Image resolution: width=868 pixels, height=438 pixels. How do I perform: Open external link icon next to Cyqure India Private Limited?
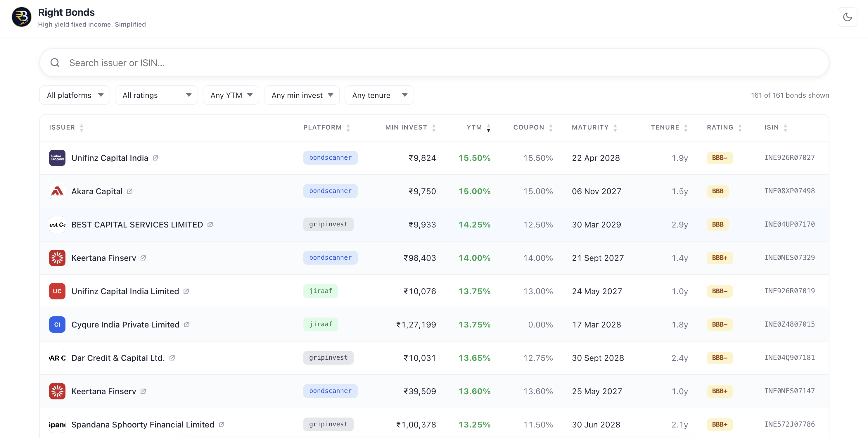187,324
